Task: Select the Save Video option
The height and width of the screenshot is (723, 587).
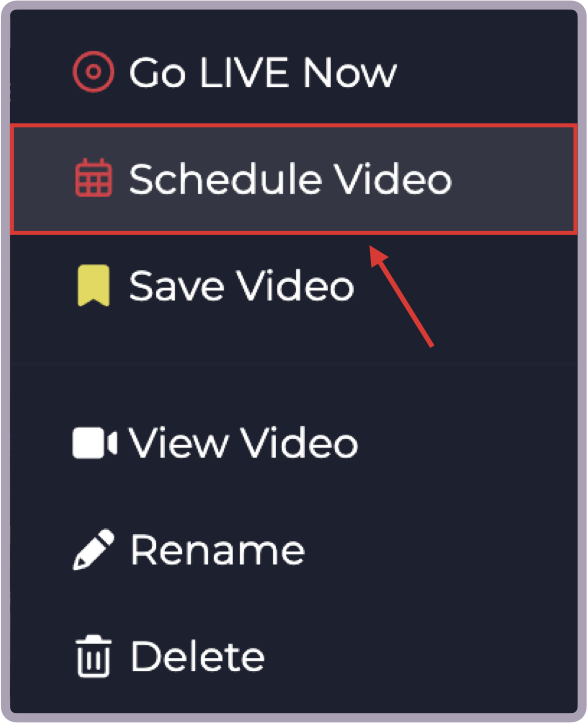Action: coord(294,286)
